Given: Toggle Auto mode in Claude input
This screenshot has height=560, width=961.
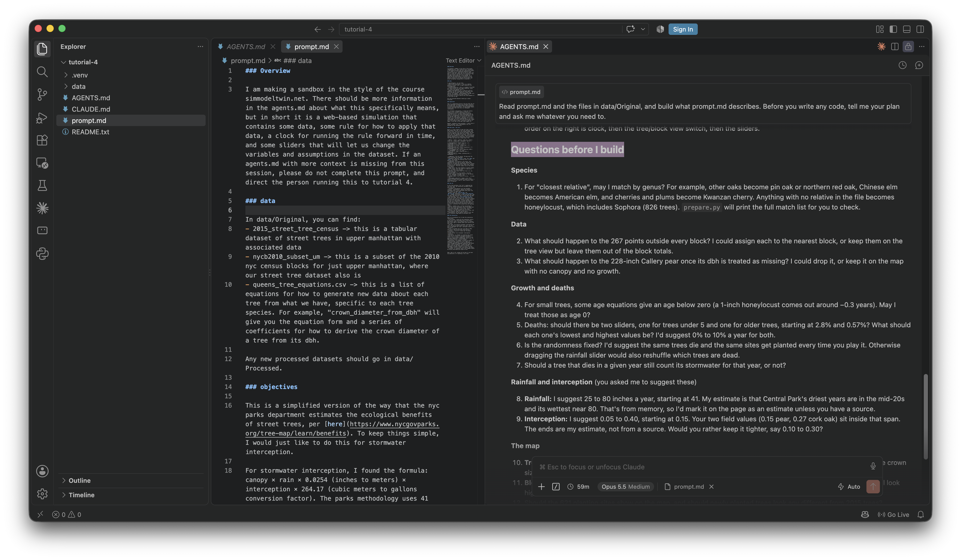Looking at the screenshot, I should click(849, 486).
